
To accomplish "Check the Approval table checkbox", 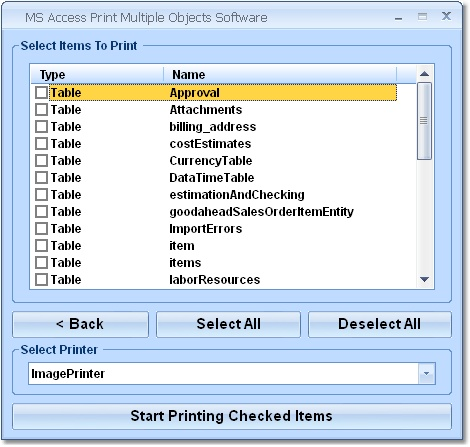I will pos(41,93).
